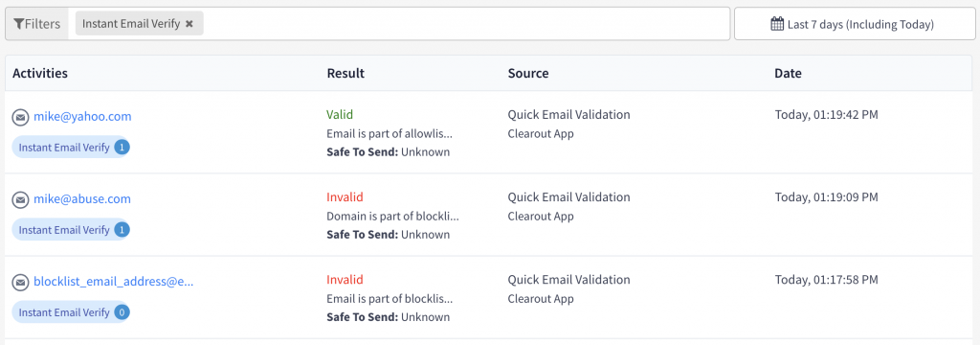
Task: Click envelope icon beside mike@yahoo.com
Action: click(21, 117)
